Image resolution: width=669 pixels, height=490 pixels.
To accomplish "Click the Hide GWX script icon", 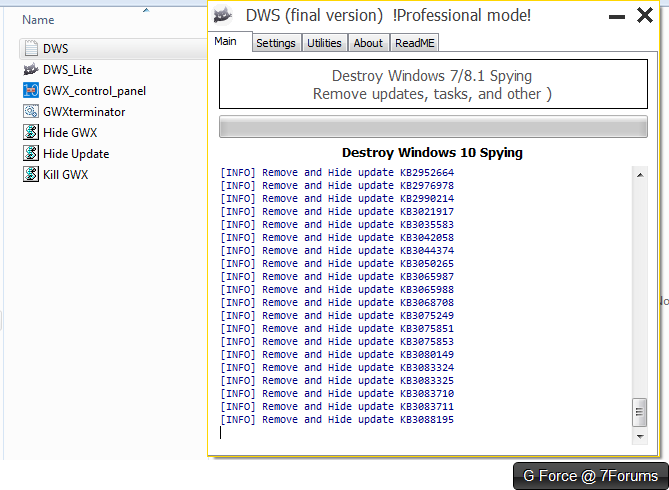I will point(31,132).
